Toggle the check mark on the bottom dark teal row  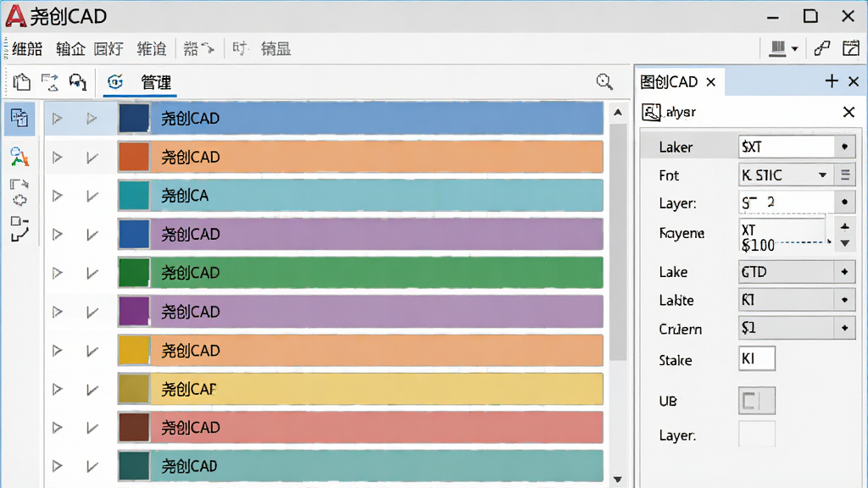tap(92, 467)
